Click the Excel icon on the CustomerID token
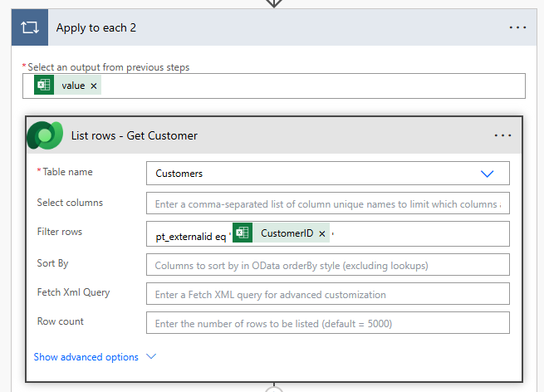 (243, 233)
